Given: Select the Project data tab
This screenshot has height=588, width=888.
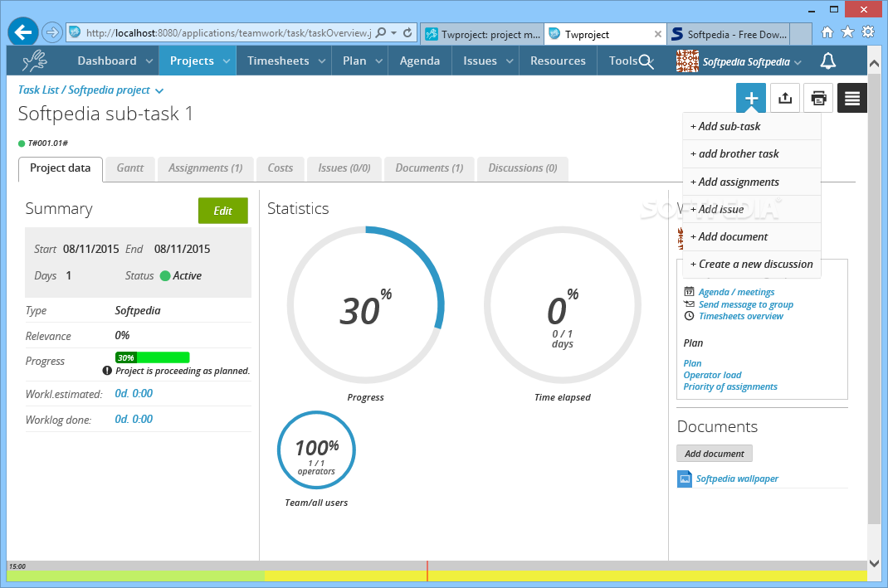Looking at the screenshot, I should point(61,168).
